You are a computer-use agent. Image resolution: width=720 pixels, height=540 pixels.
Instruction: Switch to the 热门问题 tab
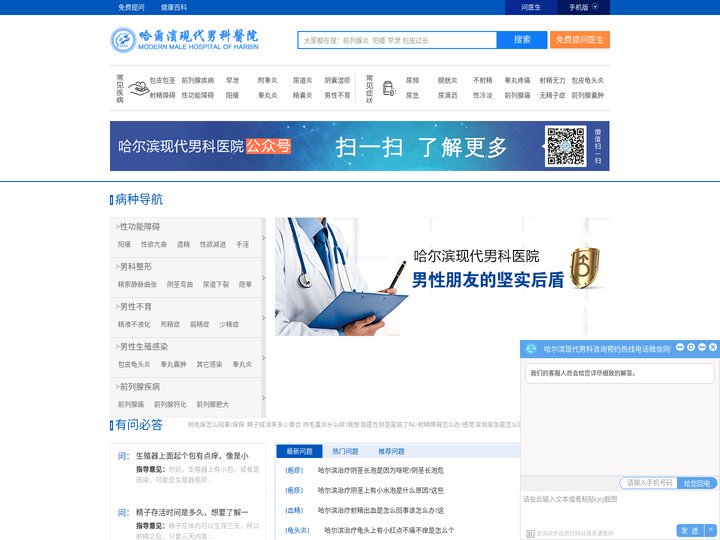point(345,451)
